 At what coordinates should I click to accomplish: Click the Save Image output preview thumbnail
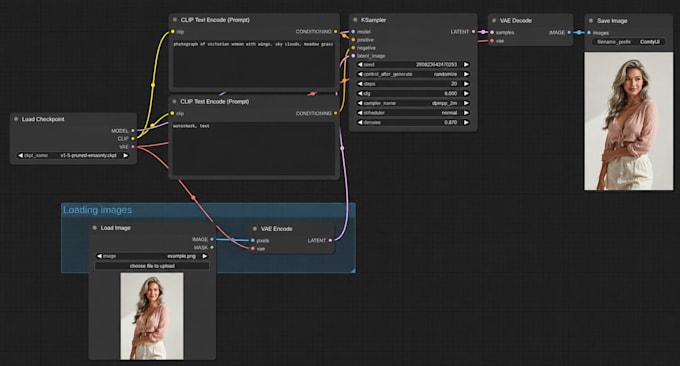[628, 121]
